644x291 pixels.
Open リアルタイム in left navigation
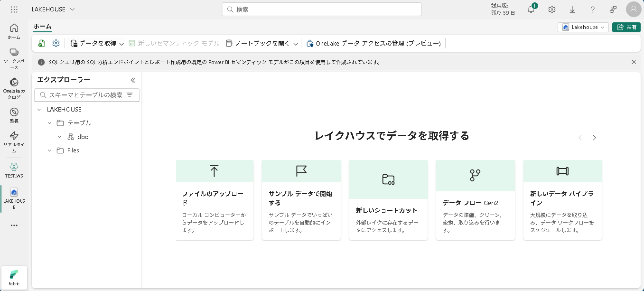[14, 141]
